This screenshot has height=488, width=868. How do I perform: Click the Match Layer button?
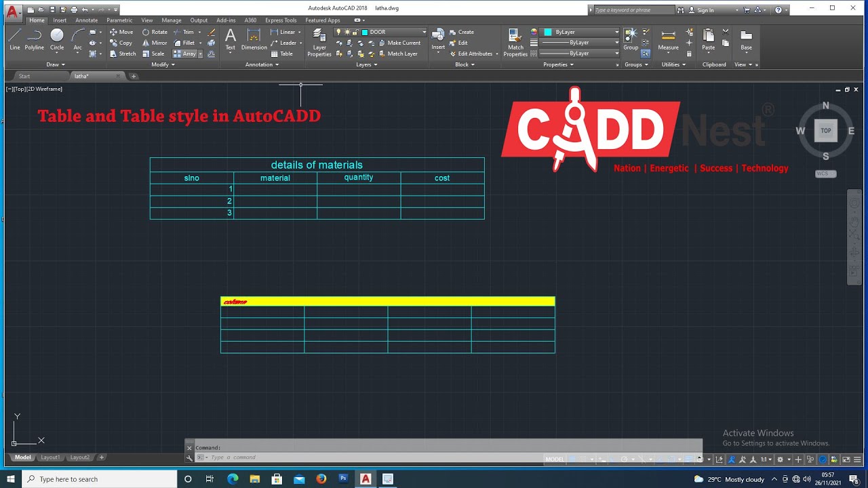click(397, 54)
